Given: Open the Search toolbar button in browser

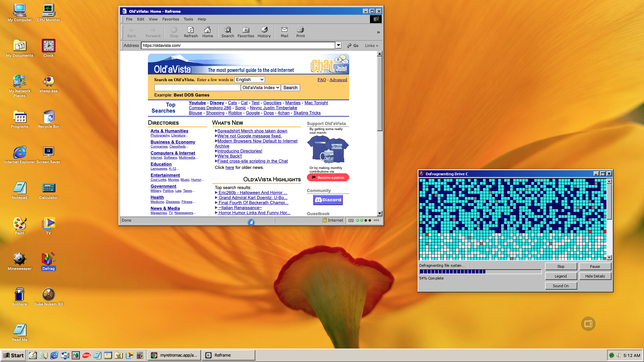Looking at the screenshot, I should pos(228,32).
